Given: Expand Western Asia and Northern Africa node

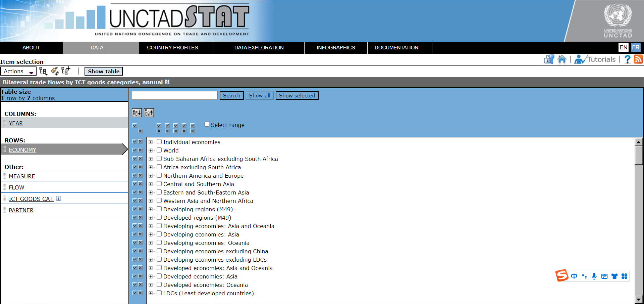Looking at the screenshot, I should [x=151, y=201].
